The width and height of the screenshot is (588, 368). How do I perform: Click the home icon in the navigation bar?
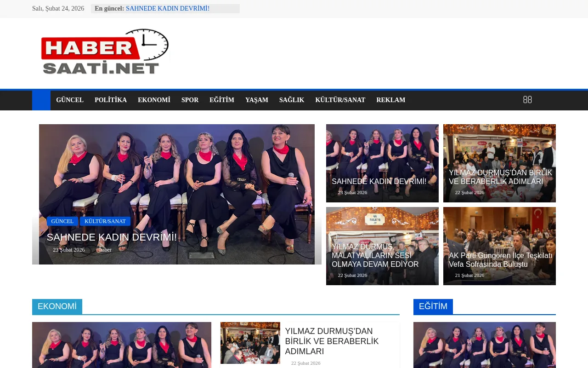point(41,100)
